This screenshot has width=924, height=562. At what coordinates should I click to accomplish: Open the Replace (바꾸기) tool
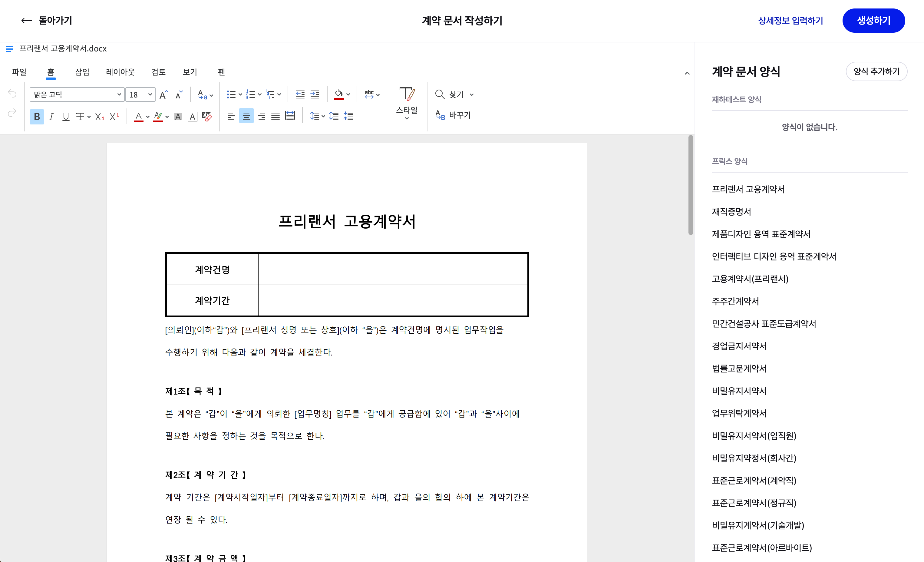pos(453,115)
